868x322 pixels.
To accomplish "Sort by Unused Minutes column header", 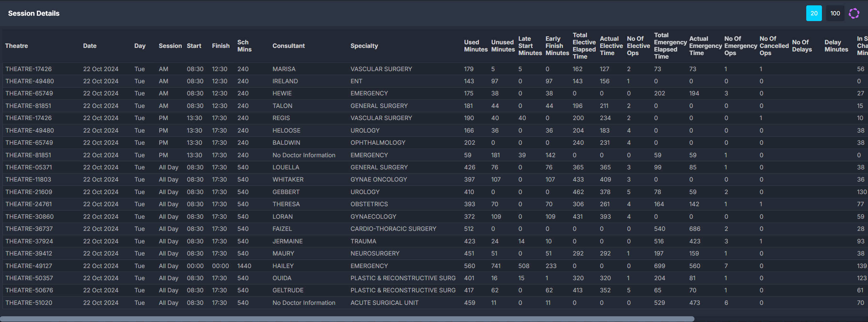I will tap(502, 46).
